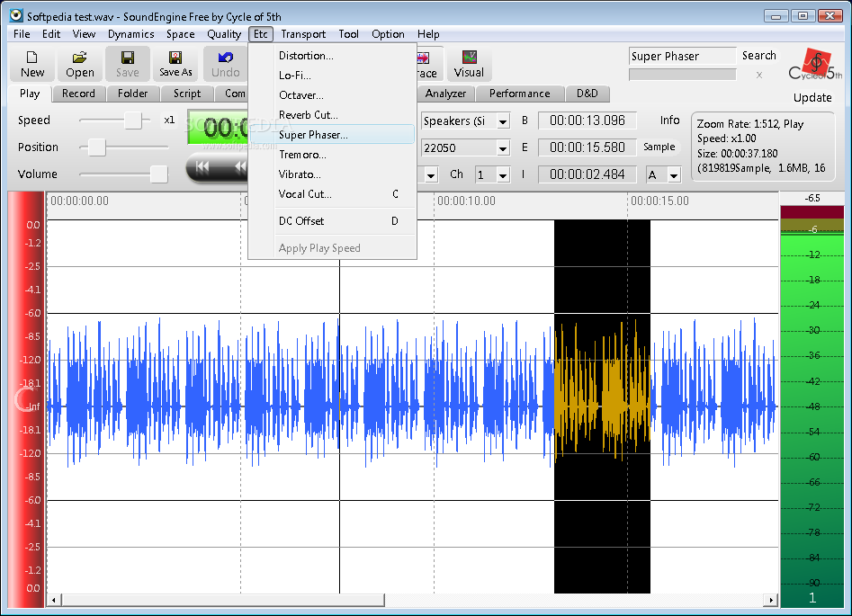Open the File menu

pyautogui.click(x=22, y=34)
